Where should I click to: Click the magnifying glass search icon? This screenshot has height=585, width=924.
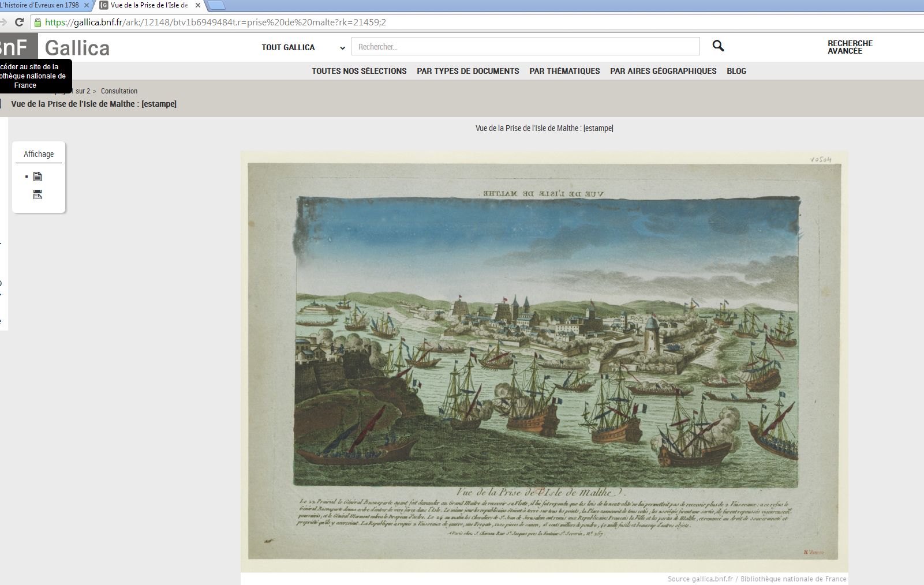click(x=718, y=46)
